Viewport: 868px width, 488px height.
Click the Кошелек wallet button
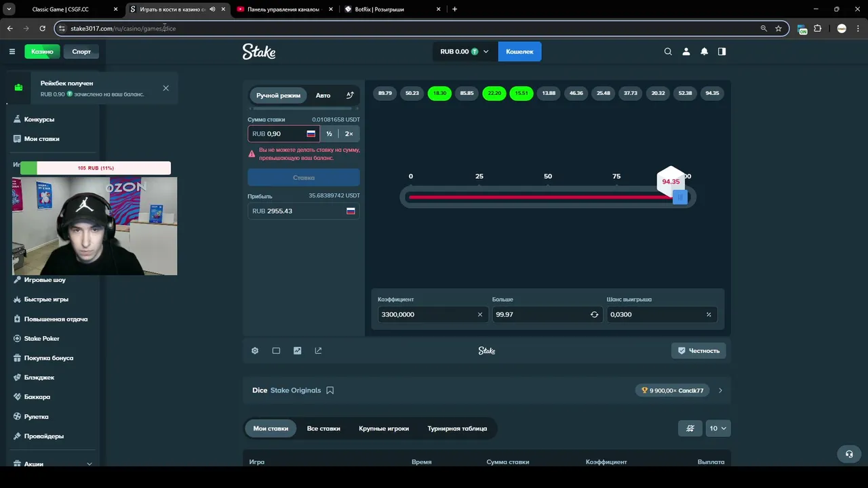click(519, 52)
